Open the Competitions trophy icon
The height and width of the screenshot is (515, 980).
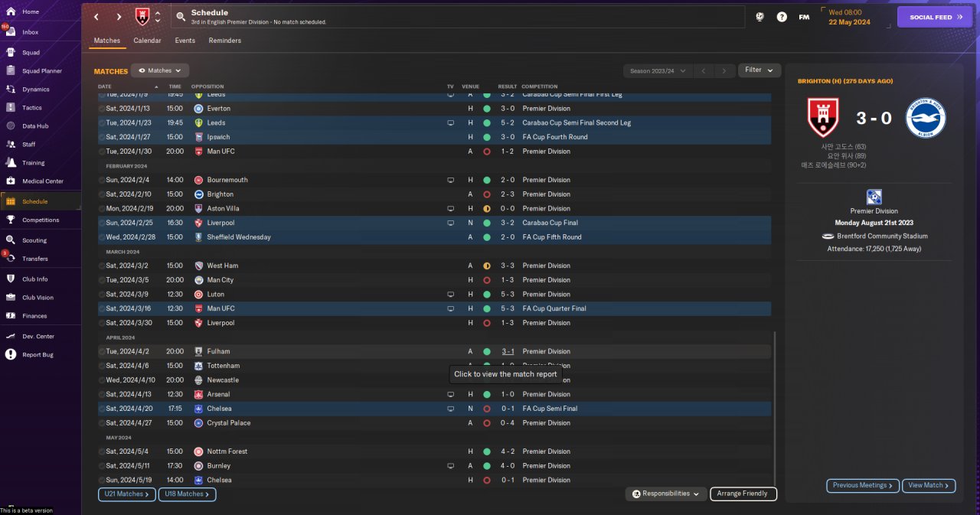(x=11, y=220)
